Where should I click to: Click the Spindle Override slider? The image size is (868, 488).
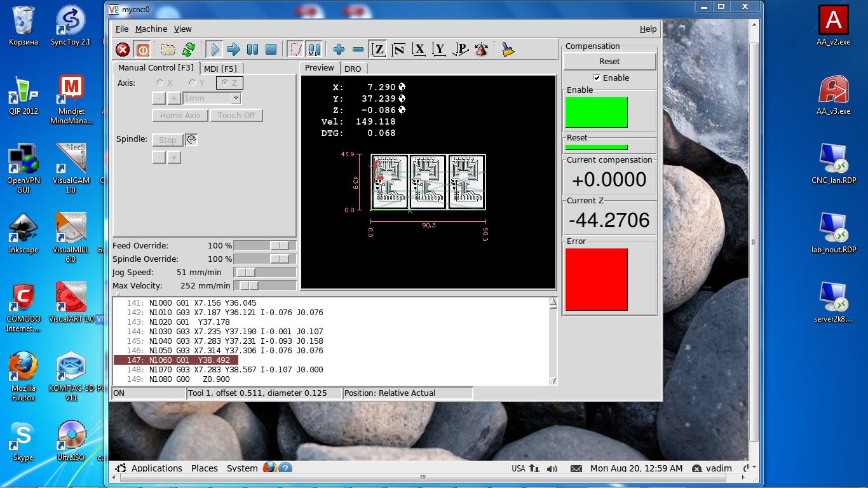pyautogui.click(x=265, y=259)
